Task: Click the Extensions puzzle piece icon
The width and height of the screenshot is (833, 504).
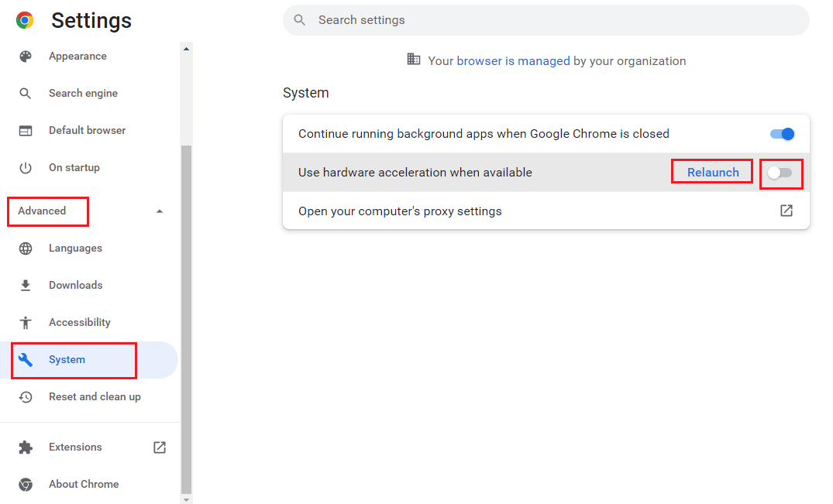Action: (x=26, y=447)
